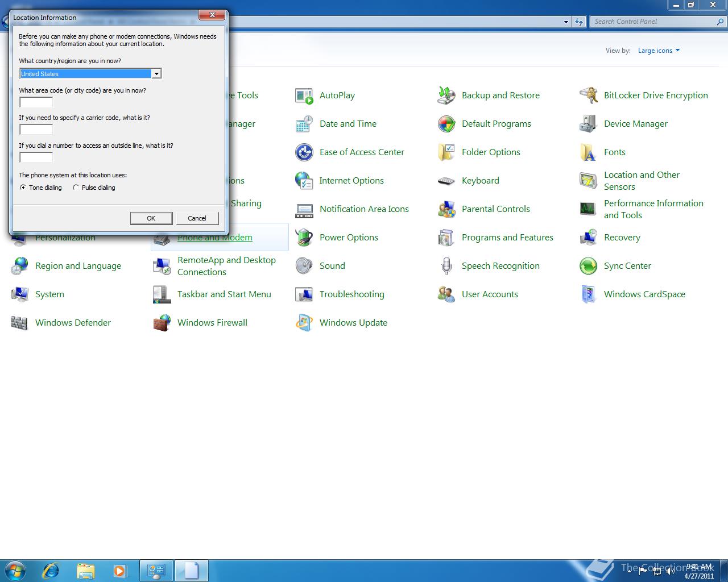The width and height of the screenshot is (728, 582).
Task: Open the Troubleshooting icon
Action: tap(304, 294)
